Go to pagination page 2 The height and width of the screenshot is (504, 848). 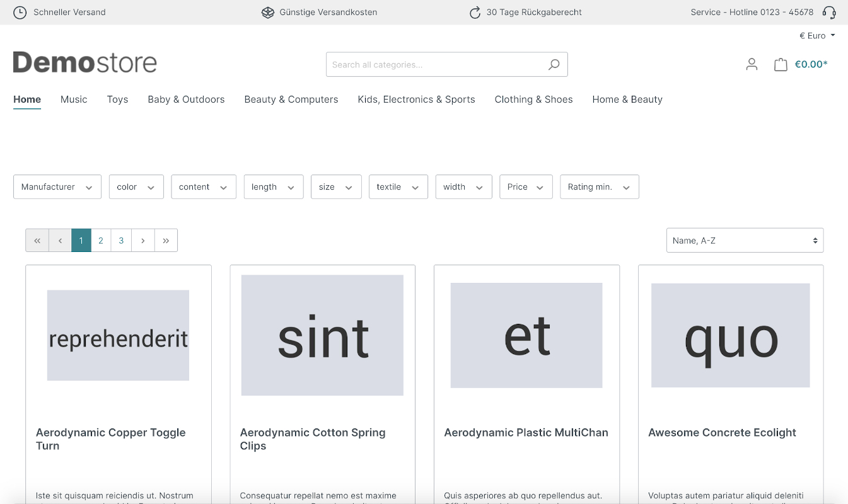[x=101, y=241]
